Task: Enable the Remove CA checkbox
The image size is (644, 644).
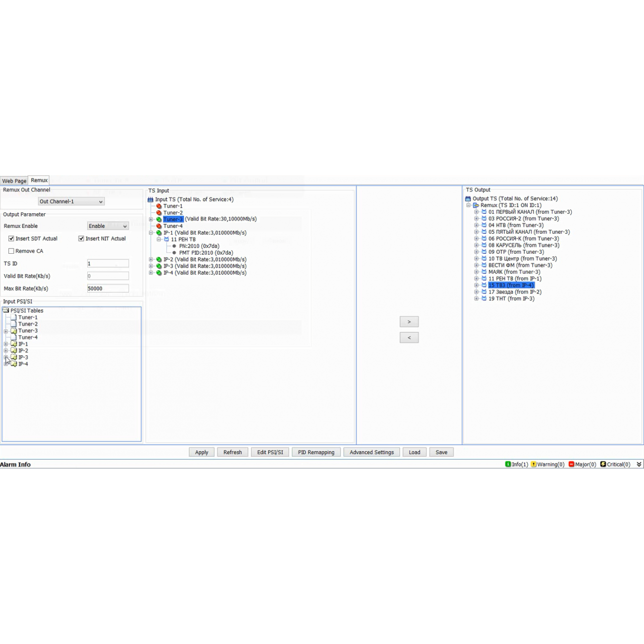Action: 11,251
